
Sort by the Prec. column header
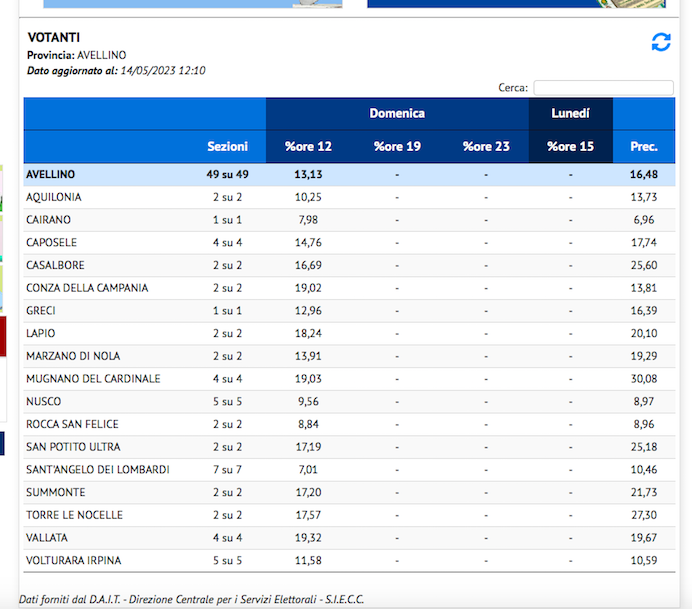tap(644, 147)
